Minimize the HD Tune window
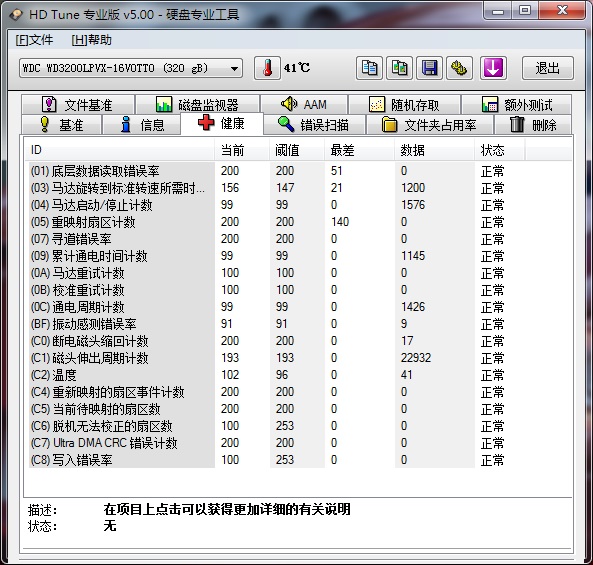593x565 pixels. point(498,11)
